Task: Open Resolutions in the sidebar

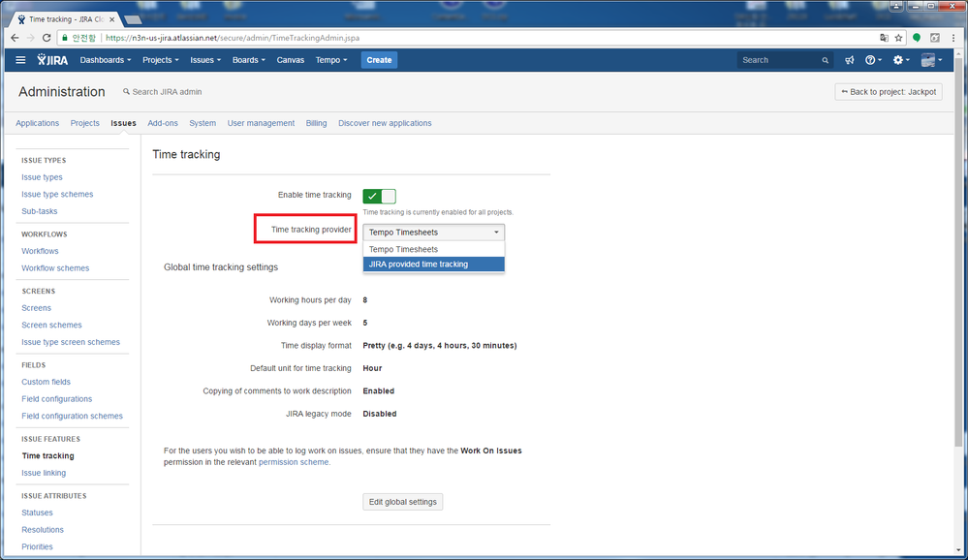Action: (x=43, y=530)
